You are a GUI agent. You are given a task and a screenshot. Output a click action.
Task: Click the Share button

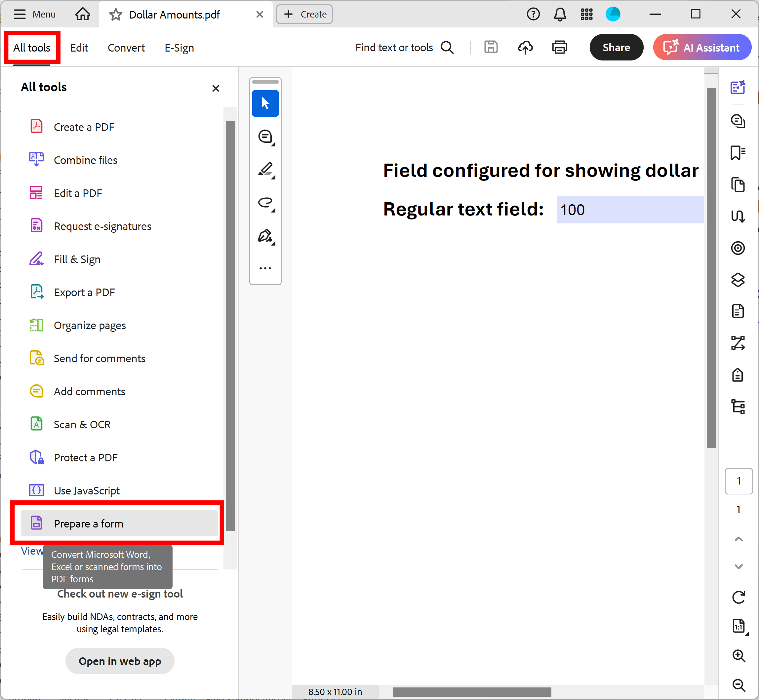[616, 48]
